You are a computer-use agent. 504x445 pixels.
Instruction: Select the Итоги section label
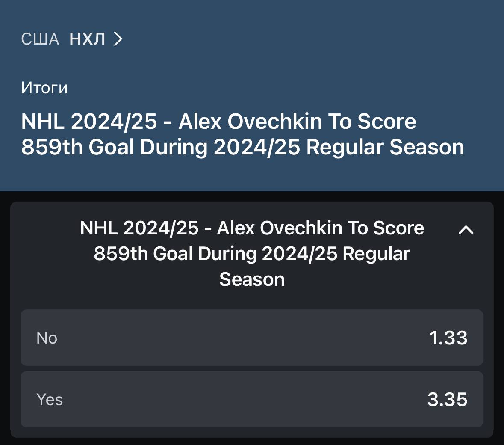click(x=44, y=88)
